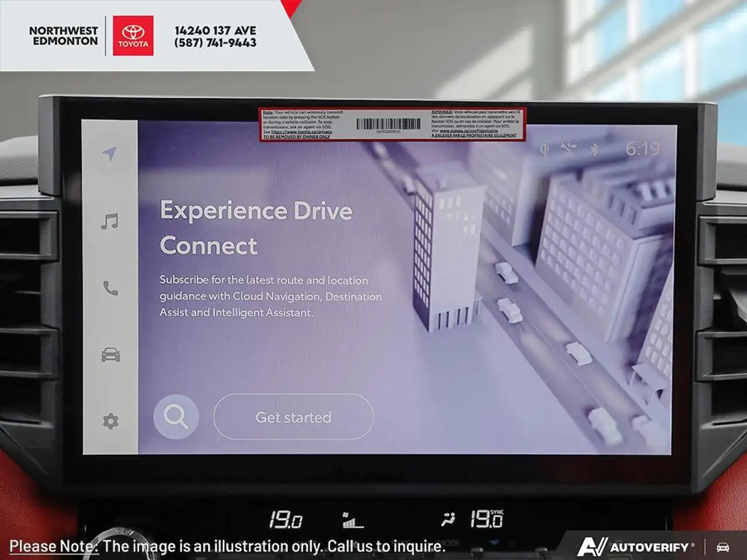Open the navigation arrow icon in sidebar
The width and height of the screenshot is (747, 560).
[109, 153]
